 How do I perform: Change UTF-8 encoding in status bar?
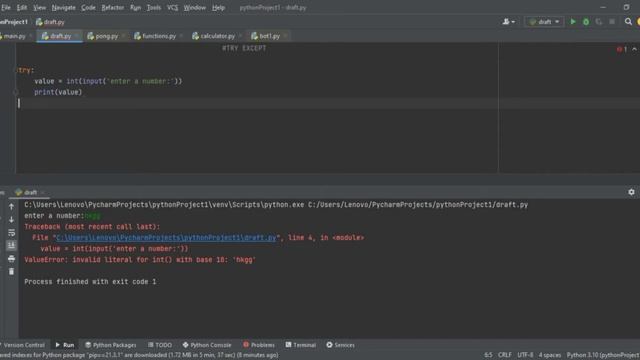pos(525,355)
